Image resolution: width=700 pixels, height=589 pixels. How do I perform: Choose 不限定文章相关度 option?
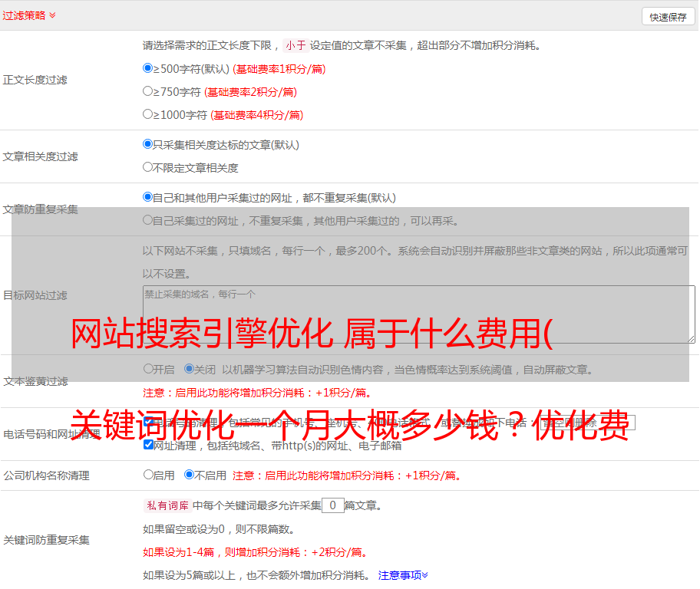tap(148, 167)
